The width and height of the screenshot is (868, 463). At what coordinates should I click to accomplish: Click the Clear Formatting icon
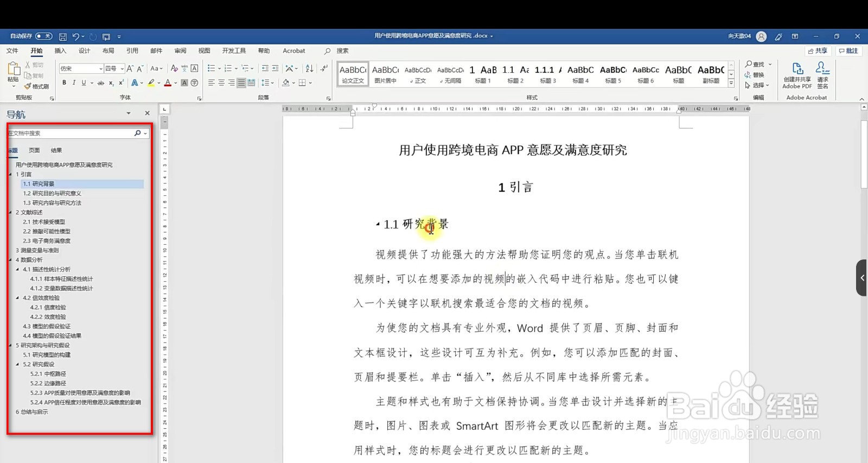(174, 68)
